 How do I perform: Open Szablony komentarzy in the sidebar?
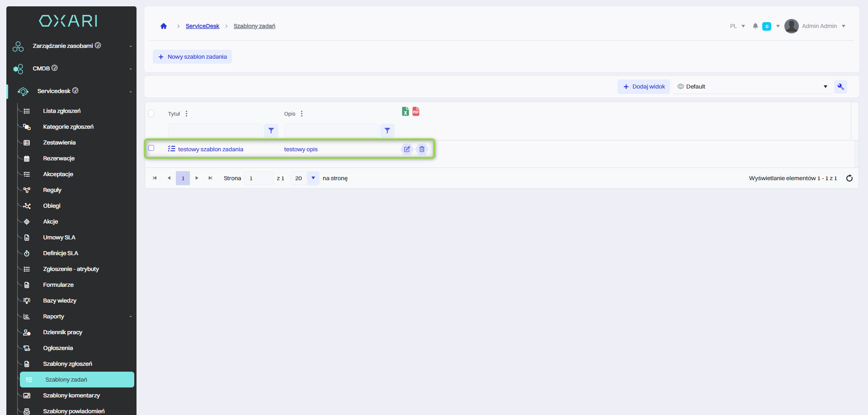71,396
